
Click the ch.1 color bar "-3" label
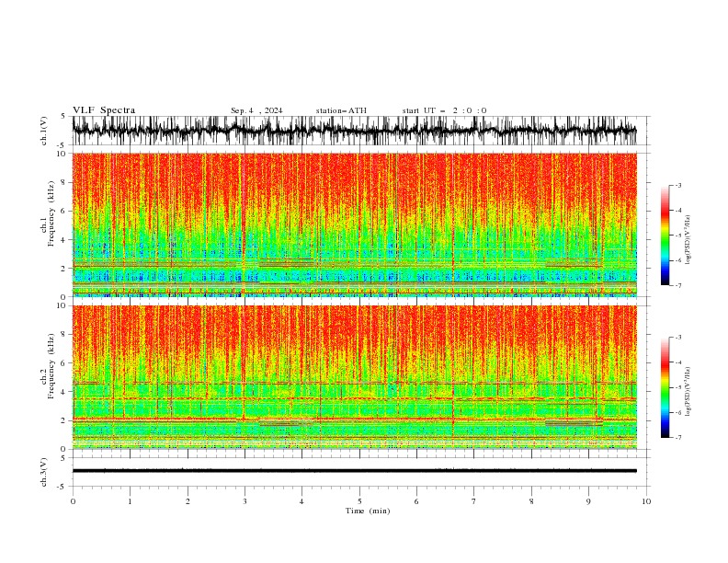point(678,185)
